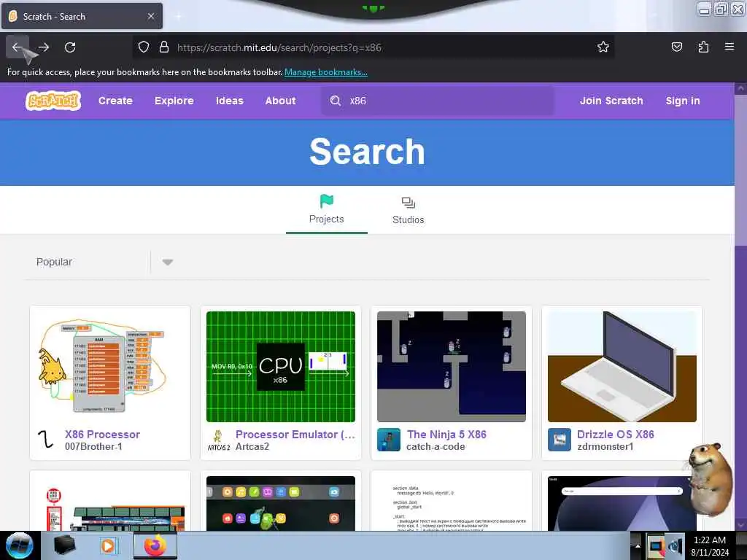This screenshot has height=560, width=747.
Task: Open the app icons desktop thumbnail
Action: pos(281,503)
